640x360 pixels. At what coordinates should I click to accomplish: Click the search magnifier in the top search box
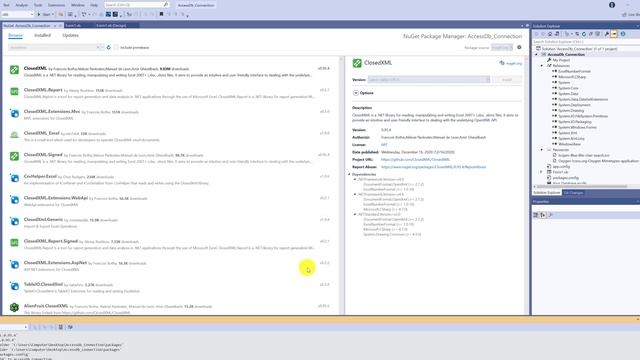coord(166,5)
